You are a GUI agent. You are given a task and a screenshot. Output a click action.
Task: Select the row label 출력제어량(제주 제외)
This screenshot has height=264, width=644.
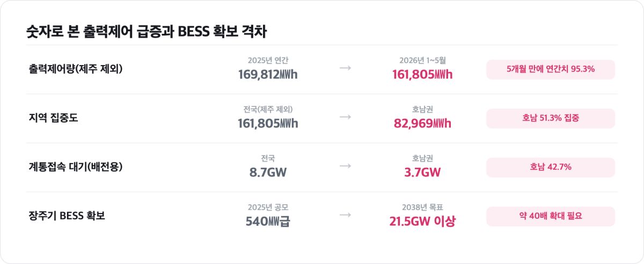coord(76,69)
